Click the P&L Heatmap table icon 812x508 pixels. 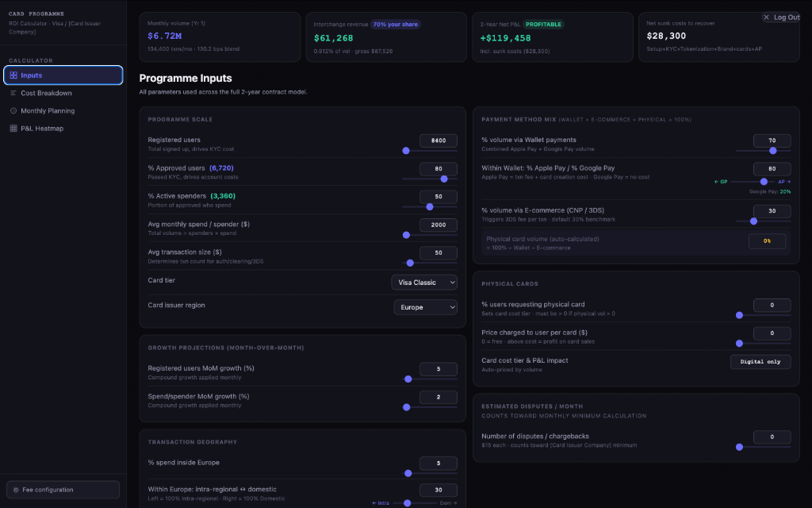(13, 128)
